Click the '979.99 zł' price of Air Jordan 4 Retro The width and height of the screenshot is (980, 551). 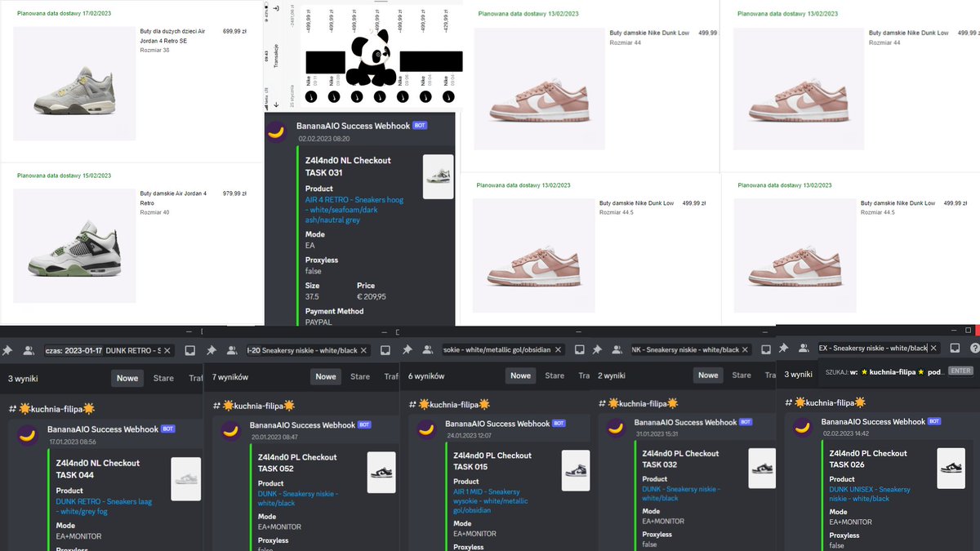(x=234, y=193)
